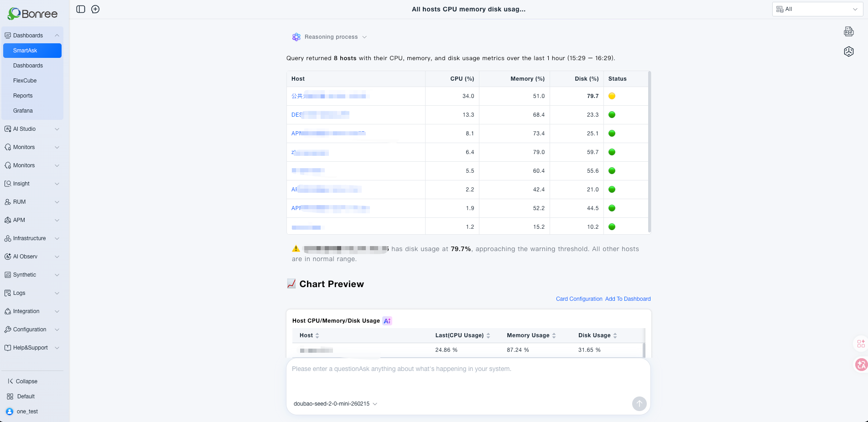The width and height of the screenshot is (868, 422).
Task: Click the Insight sidebar icon
Action: (8, 184)
